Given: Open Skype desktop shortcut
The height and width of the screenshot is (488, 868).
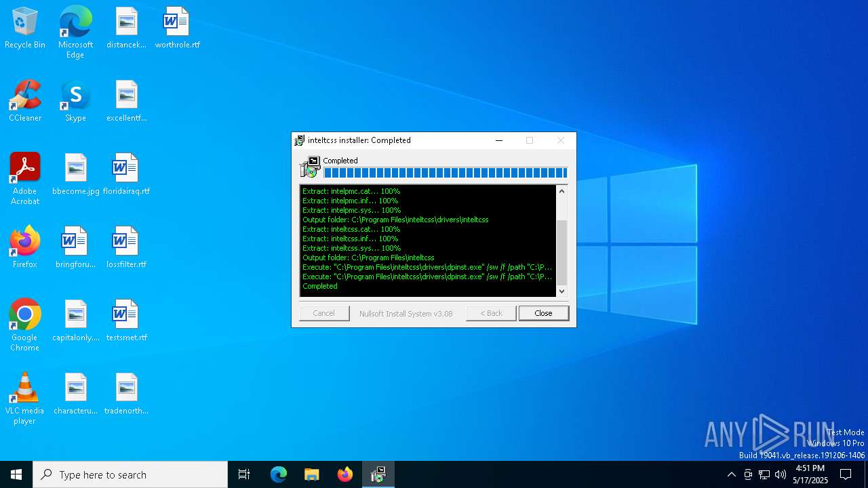Looking at the screenshot, I should point(75,101).
